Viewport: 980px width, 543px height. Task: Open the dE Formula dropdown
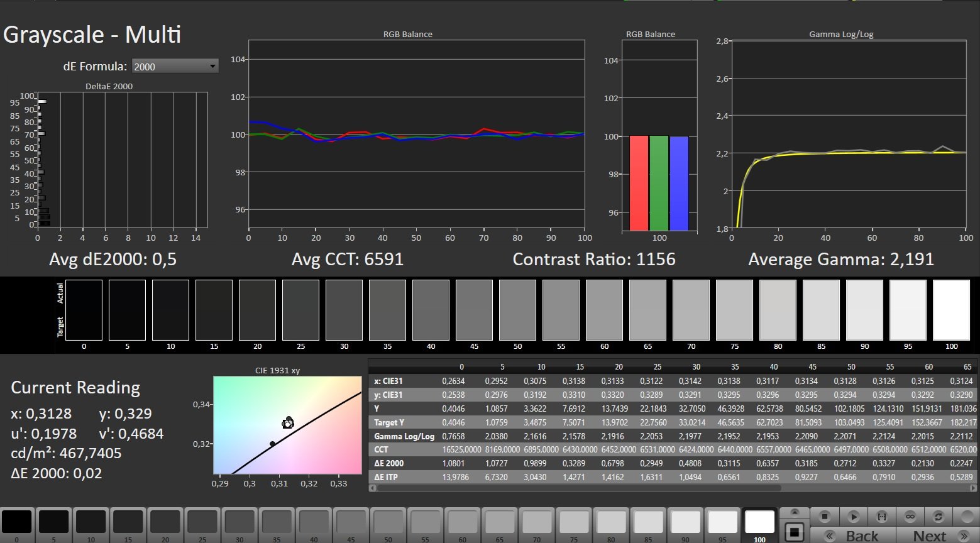point(175,66)
